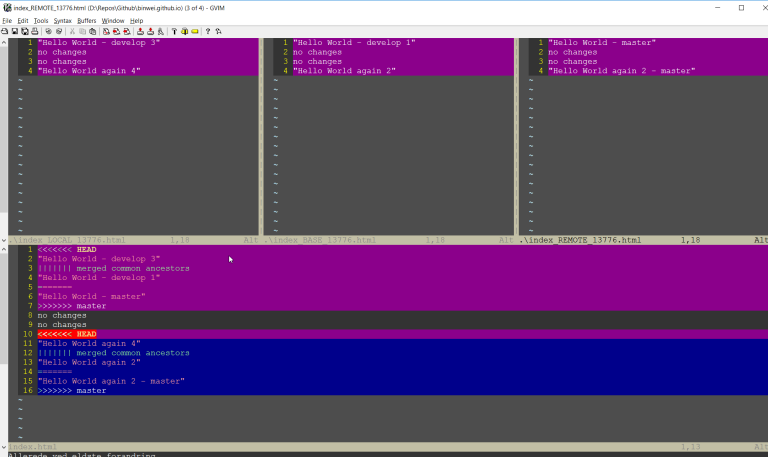Click the Open file toolbar icon

click(x=5, y=31)
